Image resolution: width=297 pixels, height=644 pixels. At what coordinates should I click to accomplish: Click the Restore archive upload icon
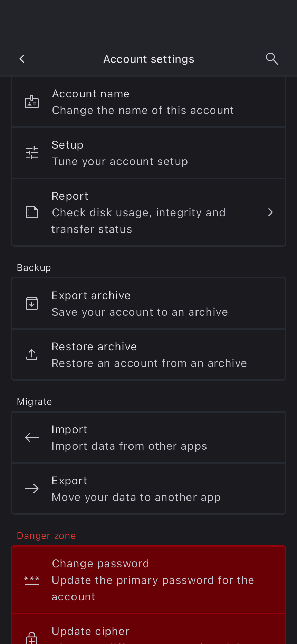(32, 354)
